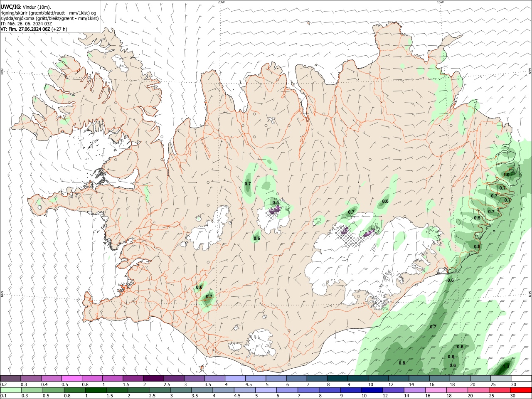Click the pale green 0.1 rain-scale swatch

pos(11,390)
